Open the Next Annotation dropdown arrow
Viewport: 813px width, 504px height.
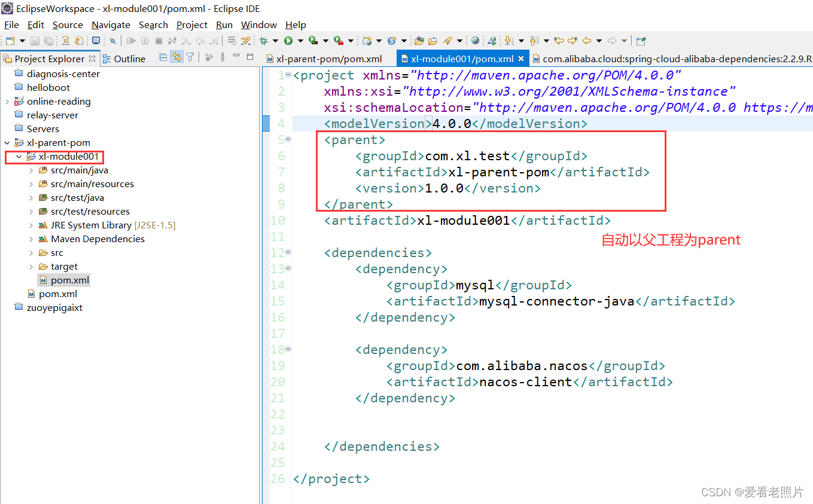tap(521, 41)
